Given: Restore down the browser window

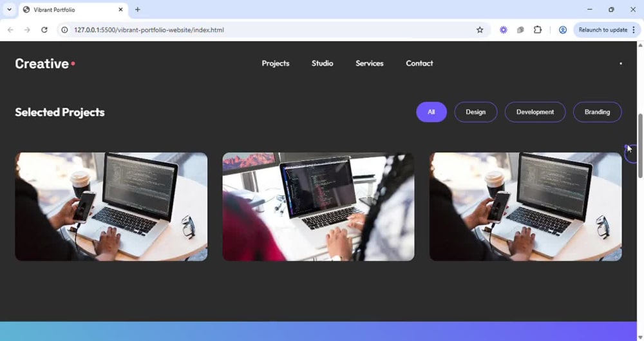Looking at the screenshot, I should [x=611, y=10].
